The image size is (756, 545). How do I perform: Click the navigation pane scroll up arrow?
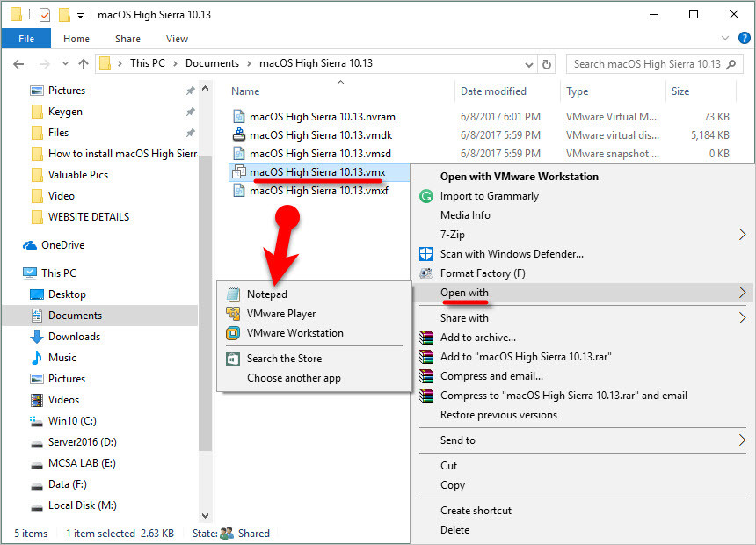pyautogui.click(x=206, y=89)
